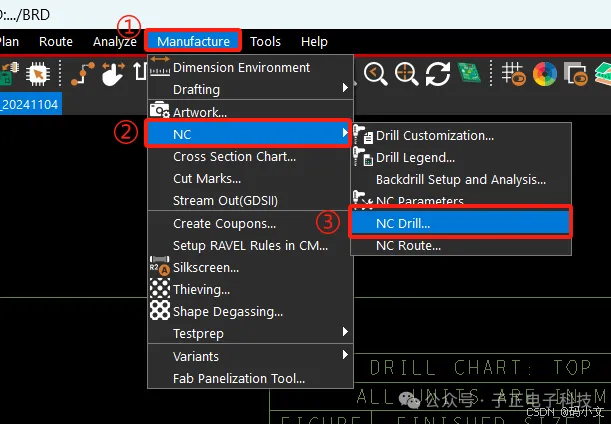Image resolution: width=611 pixels, height=424 pixels.
Task: Click the Drill Legend drill icon
Action: coord(363,156)
